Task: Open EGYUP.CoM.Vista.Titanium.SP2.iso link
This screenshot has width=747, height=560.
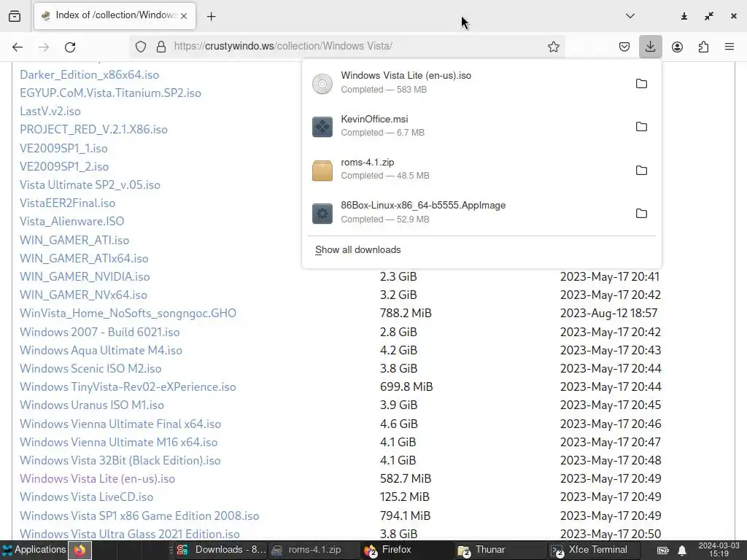Action: [111, 93]
